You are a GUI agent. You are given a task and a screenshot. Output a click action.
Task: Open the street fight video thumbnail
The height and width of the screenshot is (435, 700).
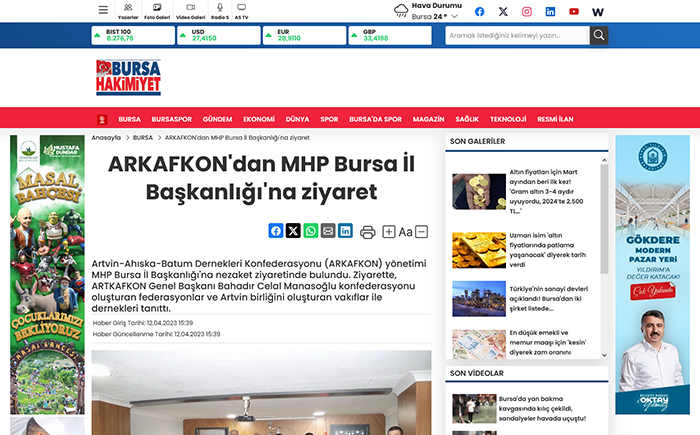pos(474,409)
